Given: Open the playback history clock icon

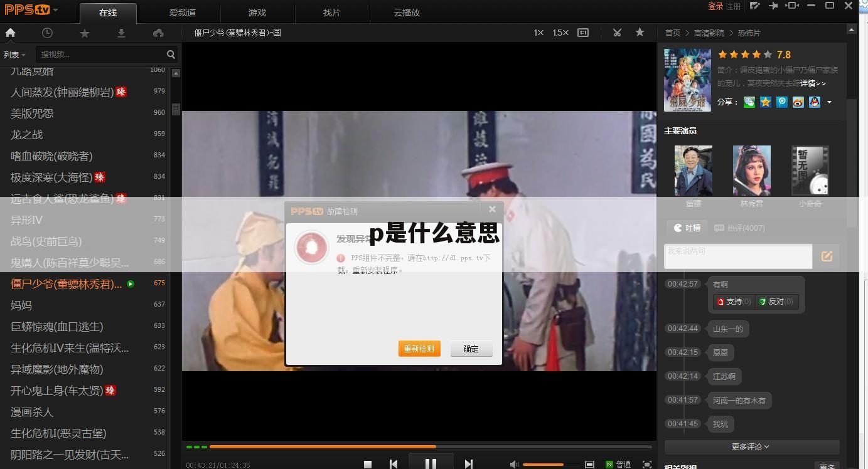Looking at the screenshot, I should coord(47,33).
